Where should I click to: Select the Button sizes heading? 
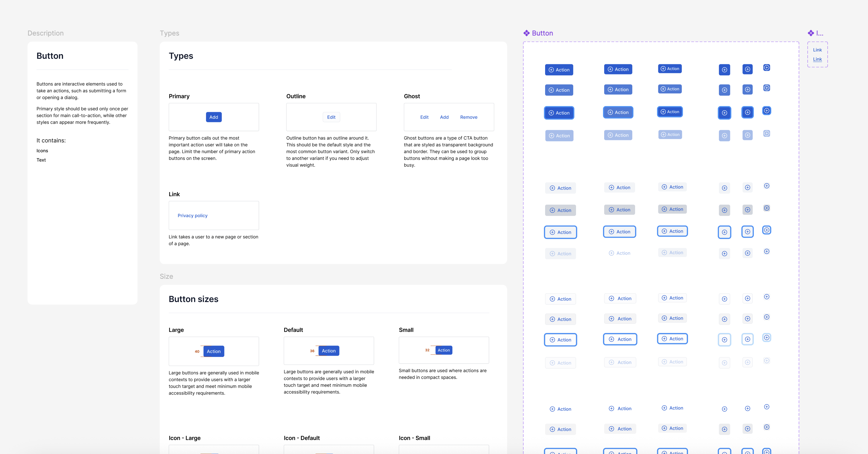tap(193, 299)
